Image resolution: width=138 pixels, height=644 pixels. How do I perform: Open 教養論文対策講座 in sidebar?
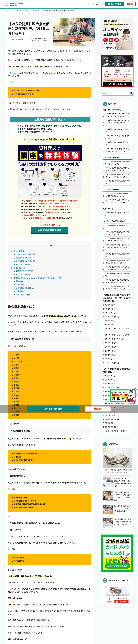117,351
